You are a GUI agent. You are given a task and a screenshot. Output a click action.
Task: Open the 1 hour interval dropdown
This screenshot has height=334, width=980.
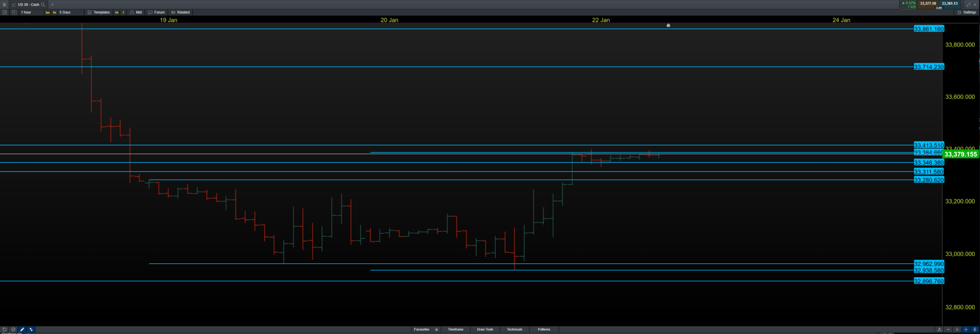point(32,12)
